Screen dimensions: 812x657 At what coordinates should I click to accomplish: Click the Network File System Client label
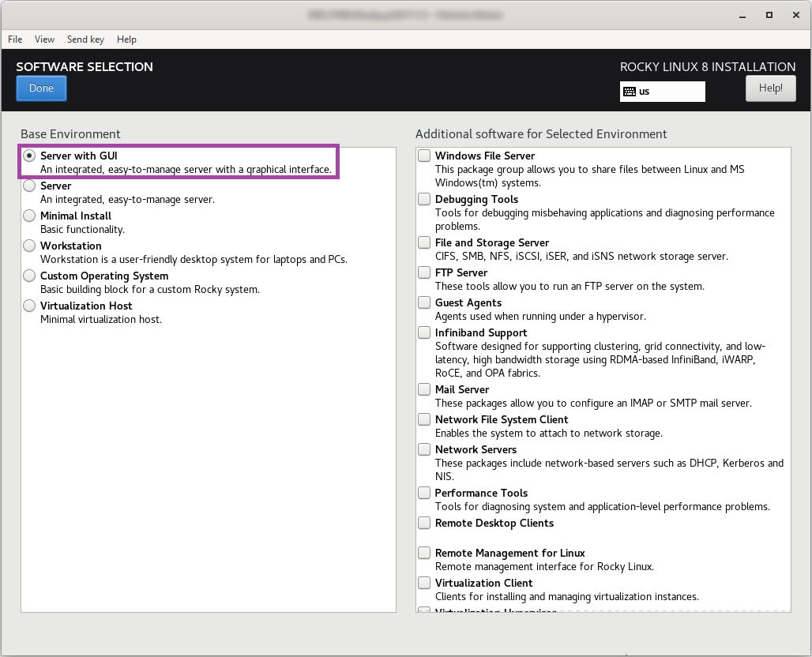502,420
